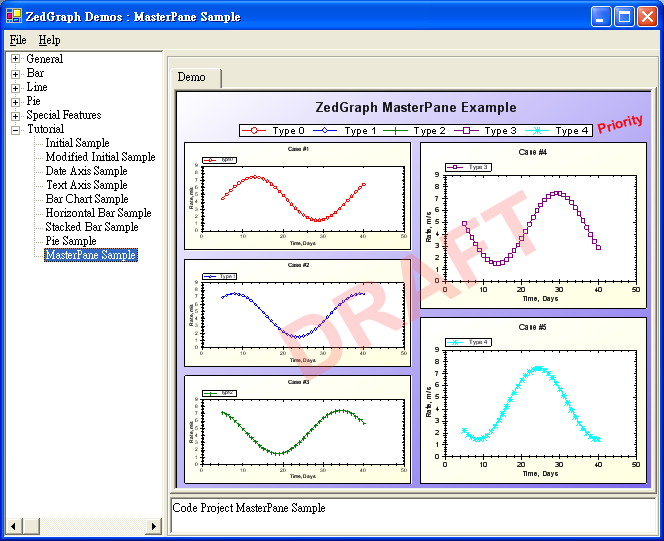Expand the Line tree node

coord(15,88)
